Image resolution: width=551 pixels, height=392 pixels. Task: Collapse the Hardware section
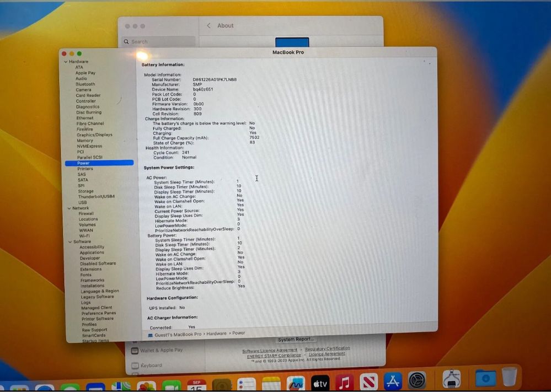click(x=66, y=62)
